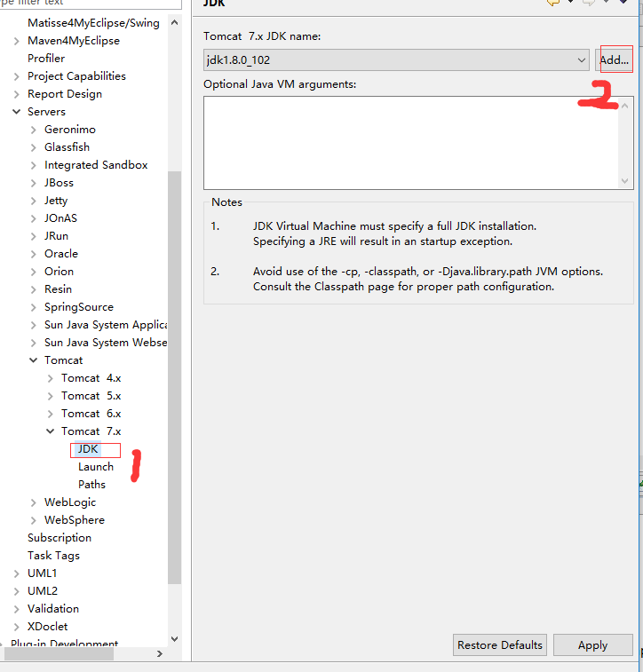The height and width of the screenshot is (672, 643).
Task: Expand the WebSphere server node
Action: [34, 520]
